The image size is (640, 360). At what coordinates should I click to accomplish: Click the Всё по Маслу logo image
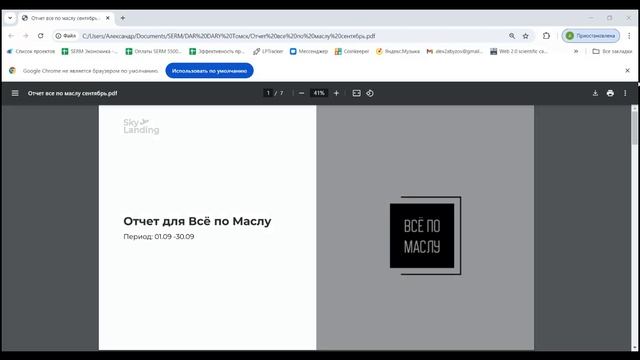click(425, 236)
